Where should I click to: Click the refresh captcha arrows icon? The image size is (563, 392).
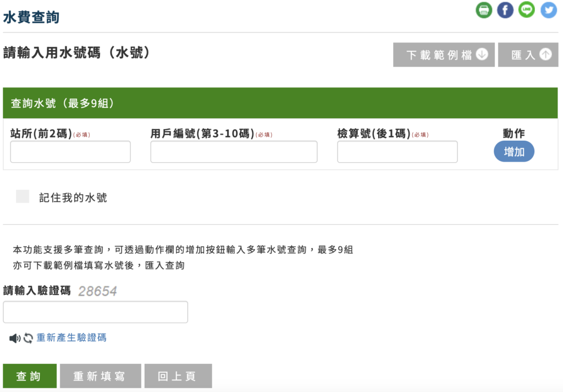(28, 338)
